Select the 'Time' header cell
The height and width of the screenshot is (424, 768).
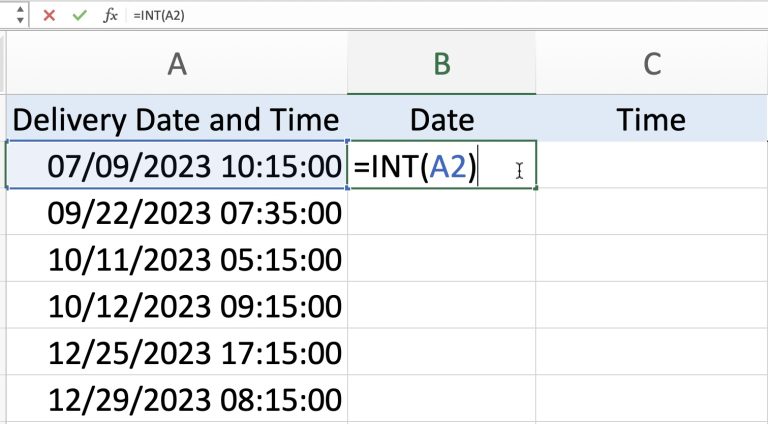point(651,120)
